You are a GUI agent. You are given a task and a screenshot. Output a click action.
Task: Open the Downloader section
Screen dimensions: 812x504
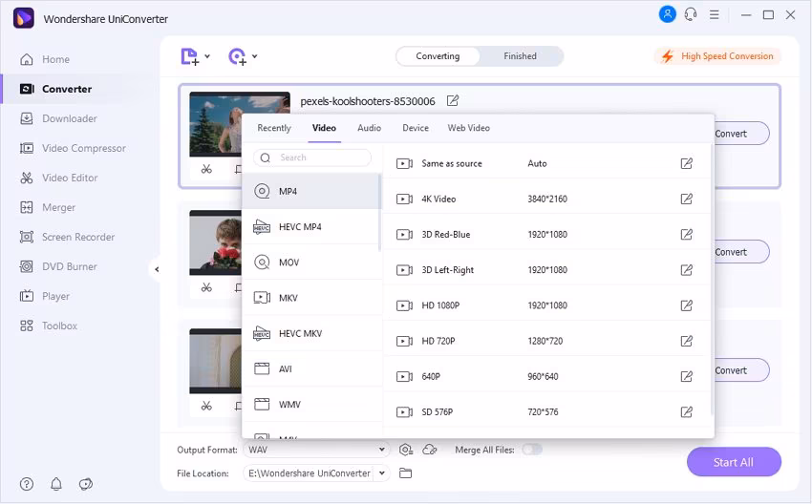(58, 118)
